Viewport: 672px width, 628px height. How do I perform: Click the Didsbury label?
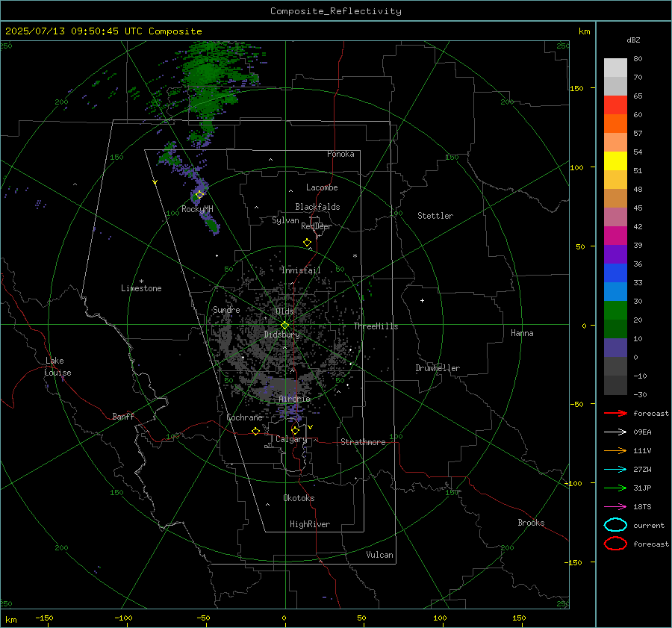(282, 335)
